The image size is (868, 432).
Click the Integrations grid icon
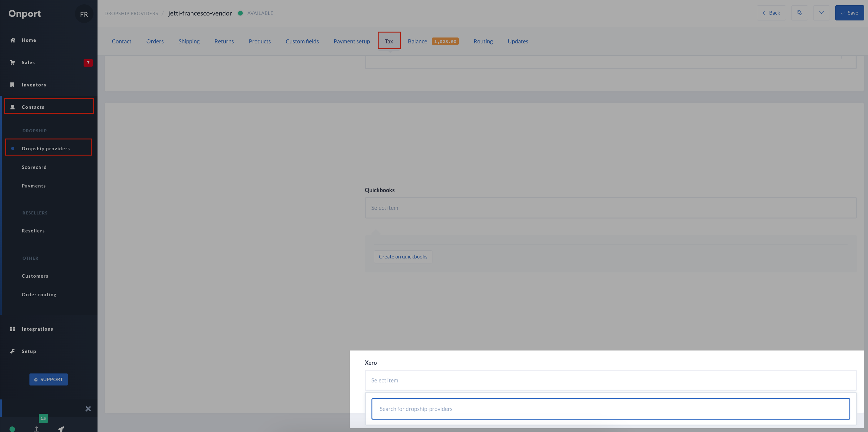(x=12, y=329)
